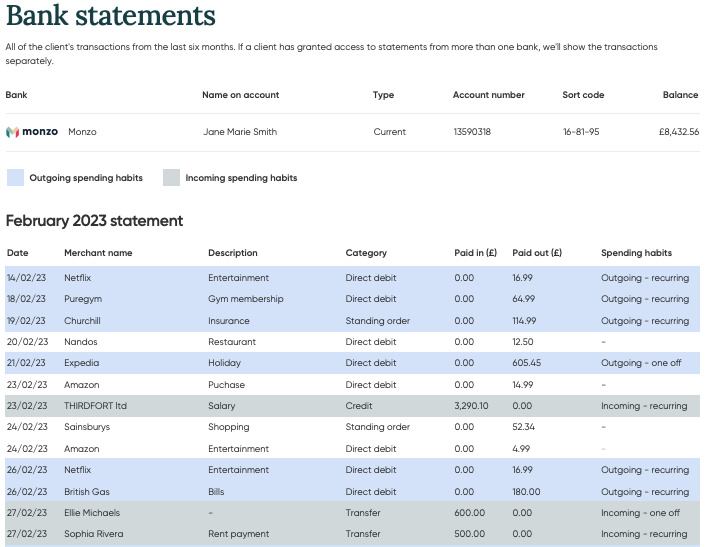Click the 19/02/23 date cell

click(26, 321)
